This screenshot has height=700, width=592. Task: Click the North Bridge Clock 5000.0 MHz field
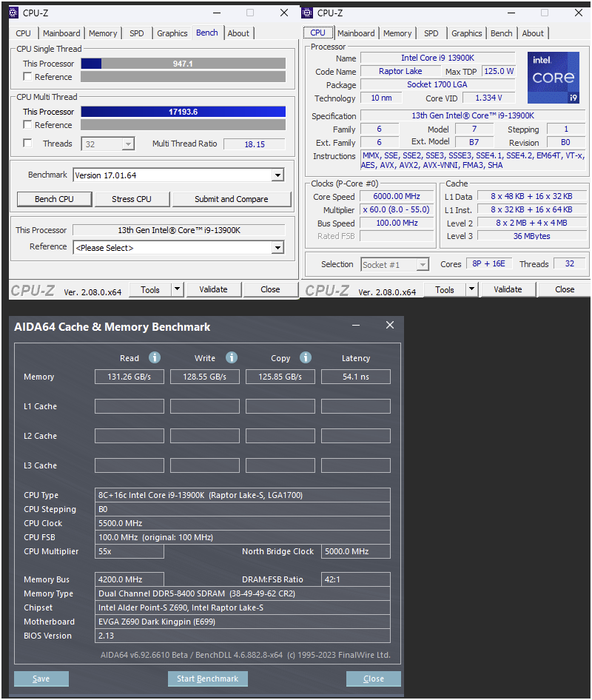tap(356, 551)
